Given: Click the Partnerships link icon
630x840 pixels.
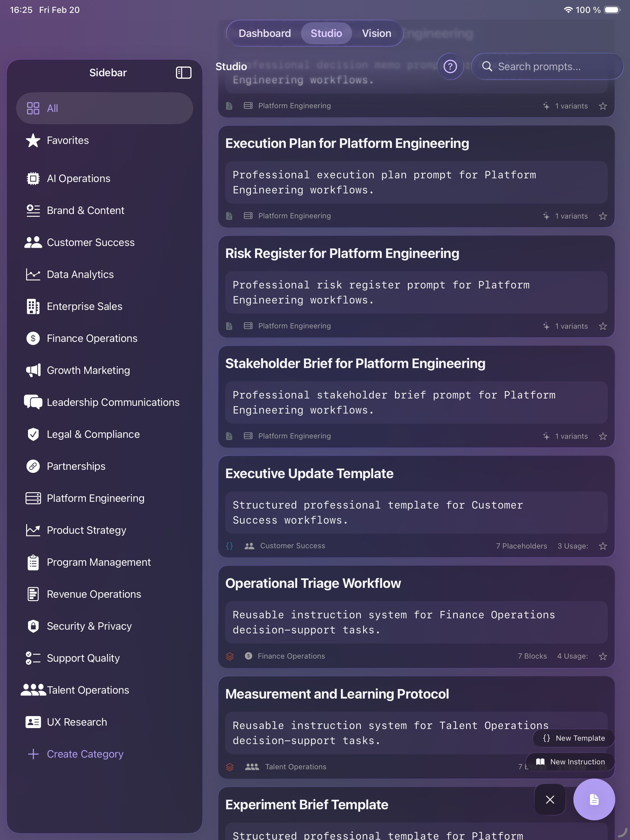Looking at the screenshot, I should click(33, 466).
